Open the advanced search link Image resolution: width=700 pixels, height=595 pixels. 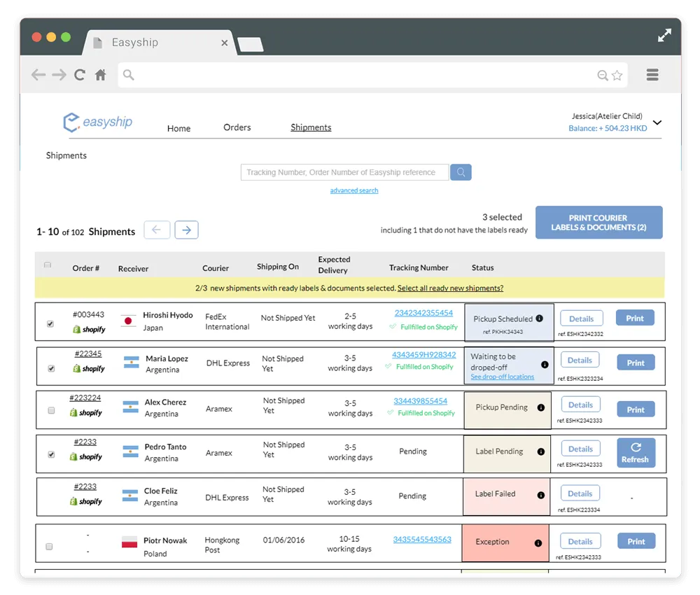[354, 190]
